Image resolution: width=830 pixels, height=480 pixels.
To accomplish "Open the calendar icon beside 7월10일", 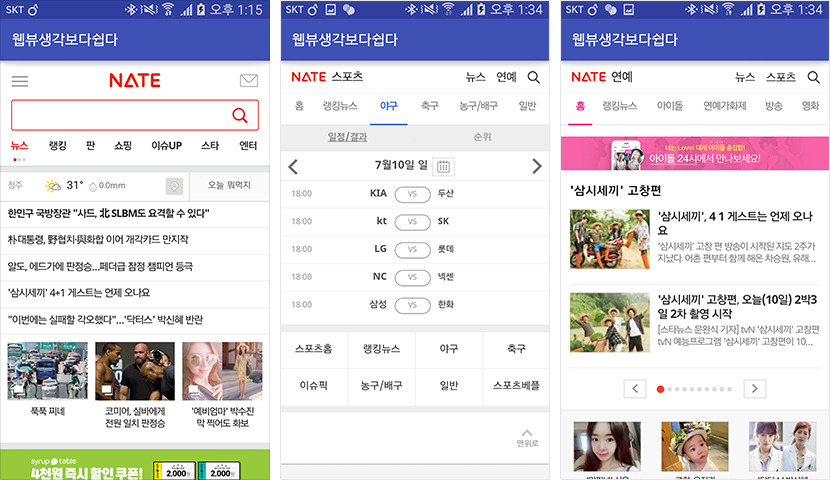I will (x=443, y=167).
